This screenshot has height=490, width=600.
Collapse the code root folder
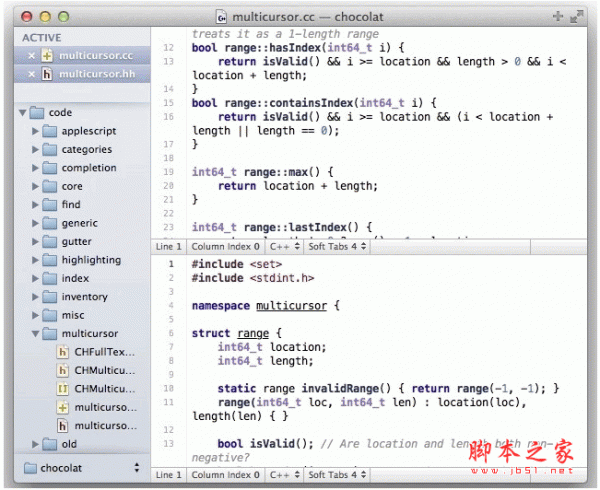point(23,113)
